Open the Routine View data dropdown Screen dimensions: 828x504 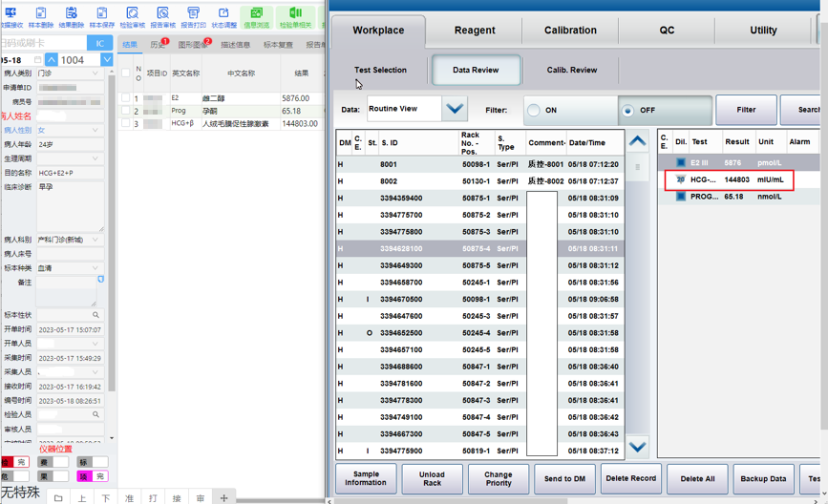point(455,109)
